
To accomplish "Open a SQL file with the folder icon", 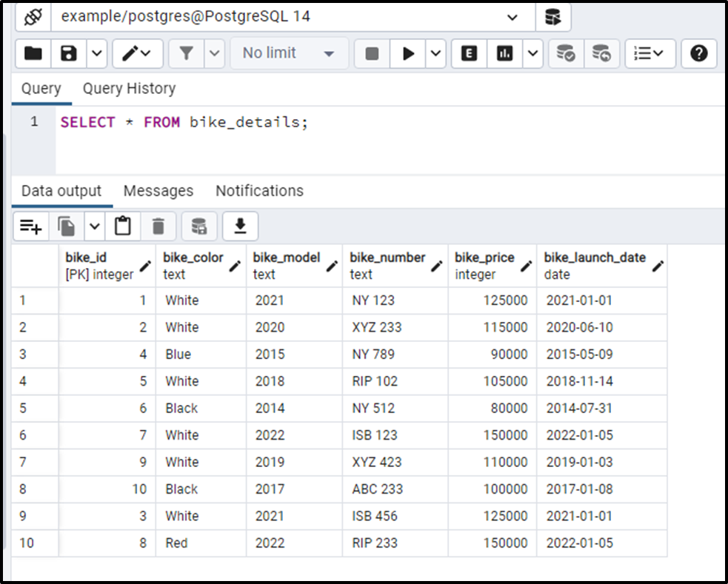I will click(30, 53).
